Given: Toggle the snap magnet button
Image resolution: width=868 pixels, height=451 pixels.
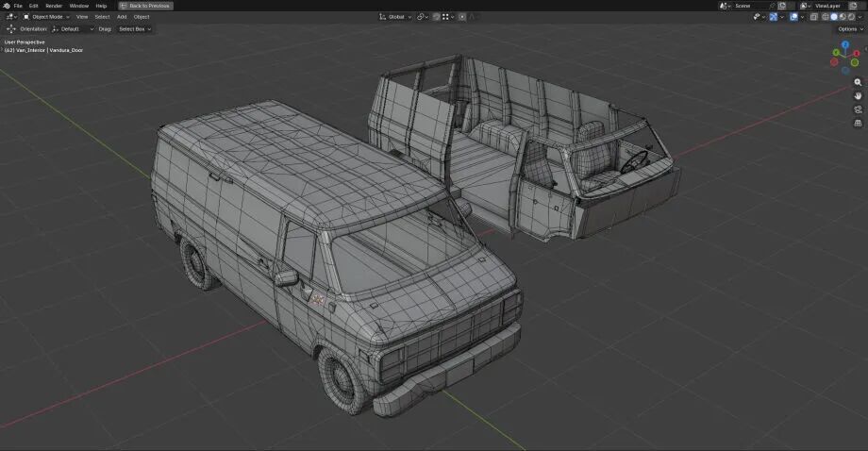Looking at the screenshot, I should [436, 17].
